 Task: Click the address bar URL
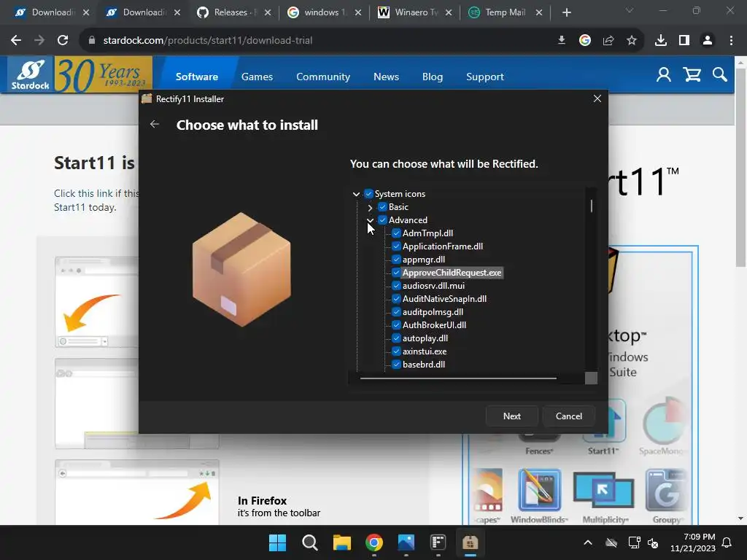208,41
